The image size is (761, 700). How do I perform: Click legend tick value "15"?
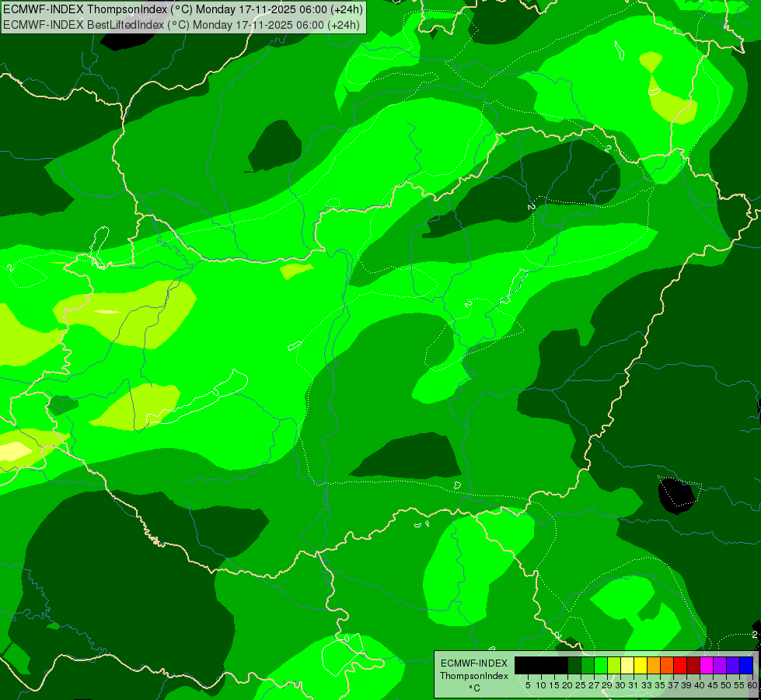(x=554, y=685)
